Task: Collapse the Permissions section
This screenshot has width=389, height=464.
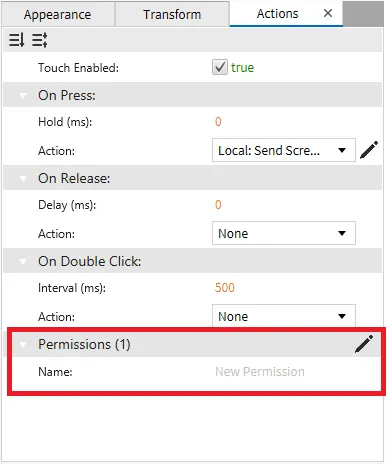Action: click(x=23, y=344)
